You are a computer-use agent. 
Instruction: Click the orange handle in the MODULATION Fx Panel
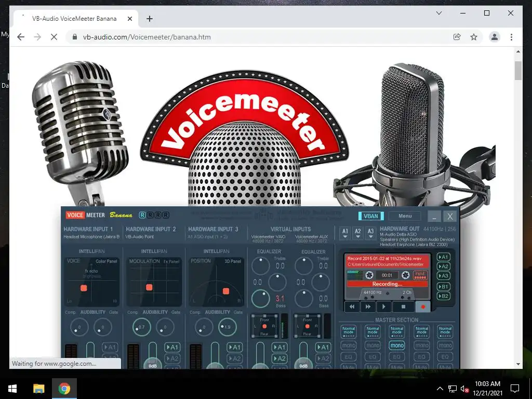pyautogui.click(x=149, y=287)
